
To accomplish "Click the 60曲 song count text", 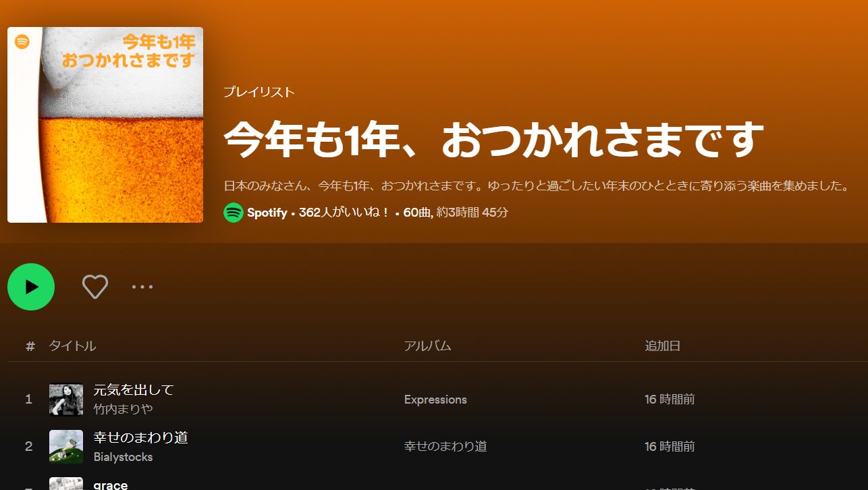I will pos(418,213).
